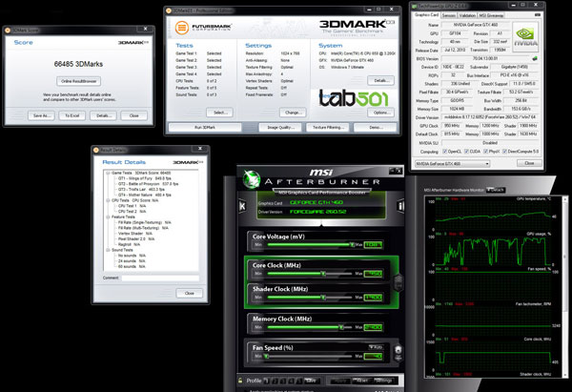
Task: Click the Change button under Settings
Action: 293,113
